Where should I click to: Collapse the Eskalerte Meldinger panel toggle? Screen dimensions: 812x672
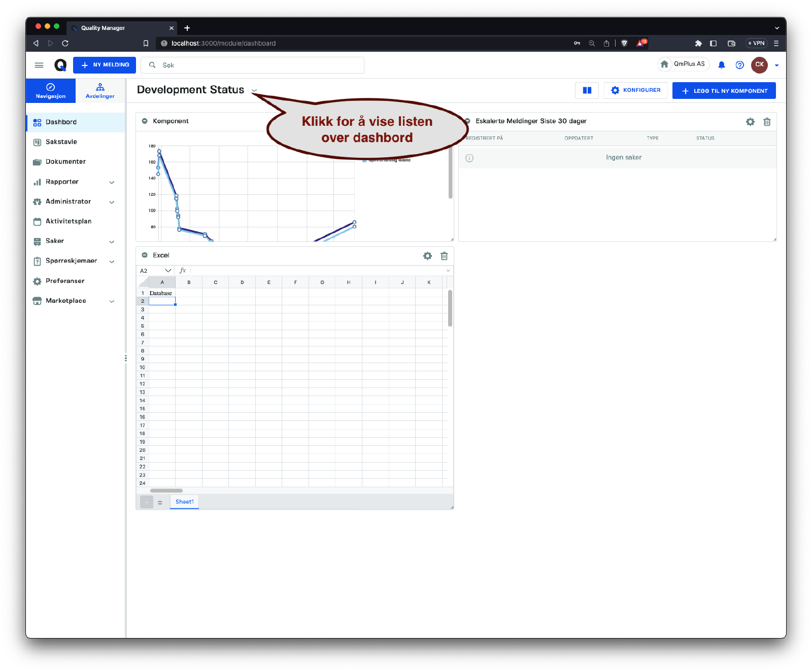click(467, 121)
